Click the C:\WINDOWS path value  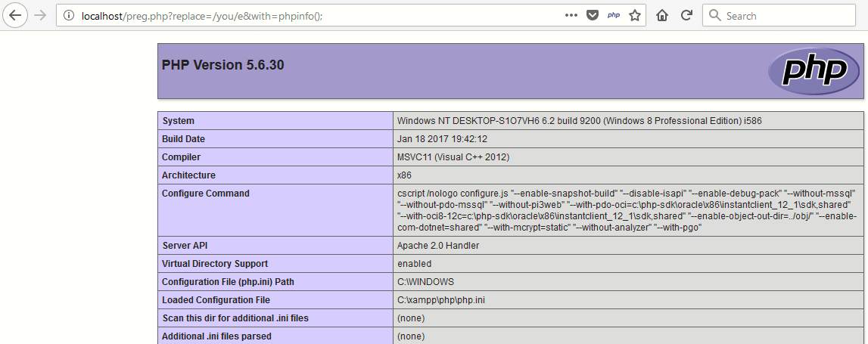coord(426,282)
